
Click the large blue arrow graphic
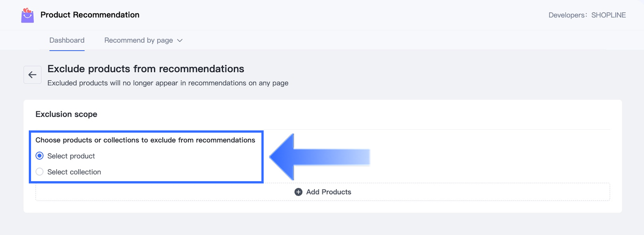(319, 157)
